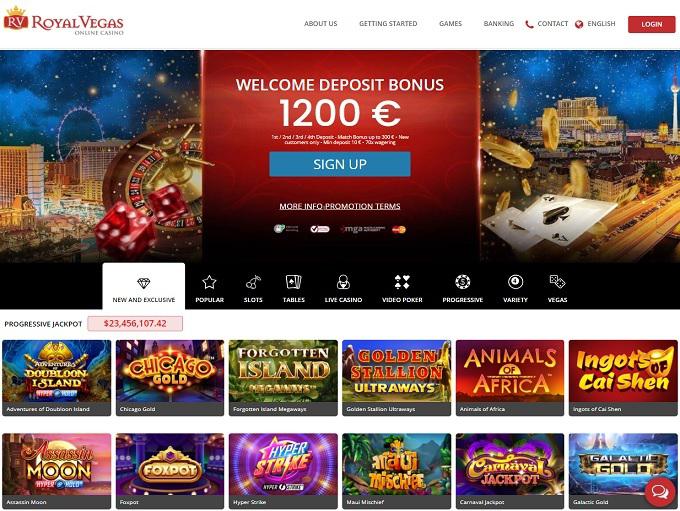Open the live chat bubble

point(659,492)
